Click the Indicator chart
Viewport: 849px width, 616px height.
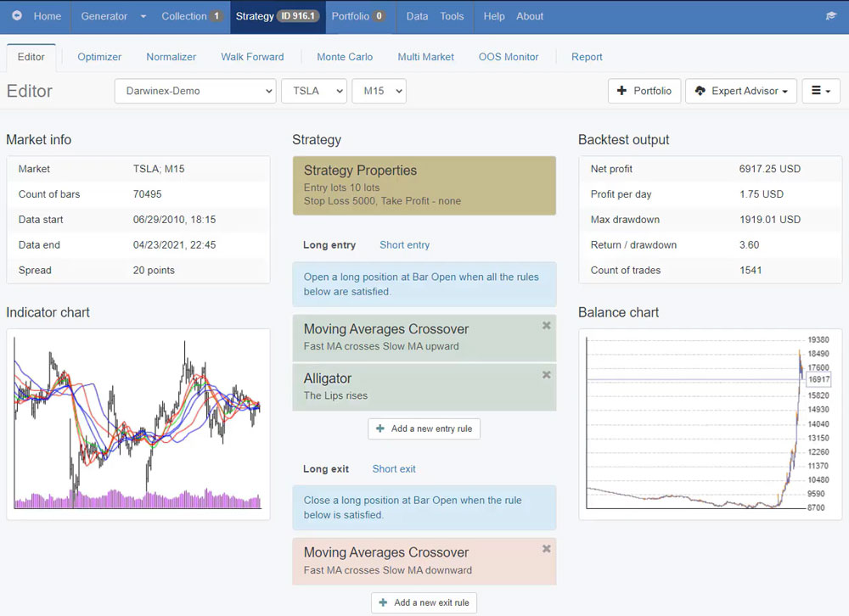[x=138, y=424]
